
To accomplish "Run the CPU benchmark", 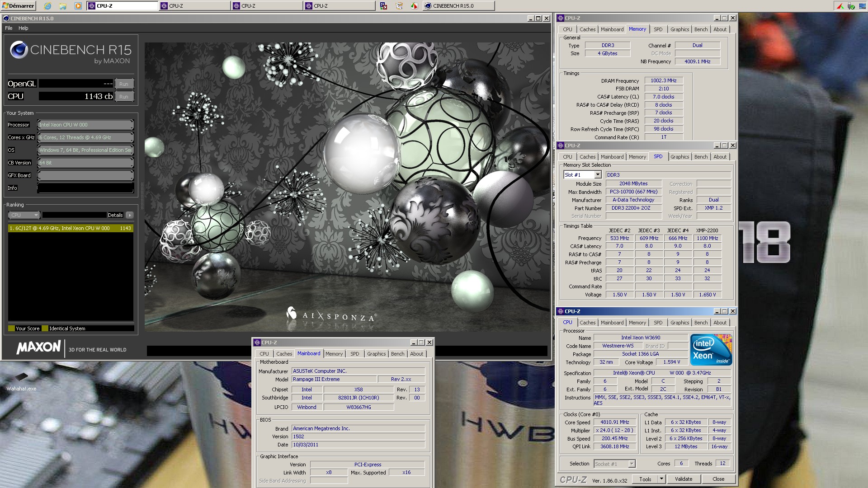I will pyautogui.click(x=124, y=97).
